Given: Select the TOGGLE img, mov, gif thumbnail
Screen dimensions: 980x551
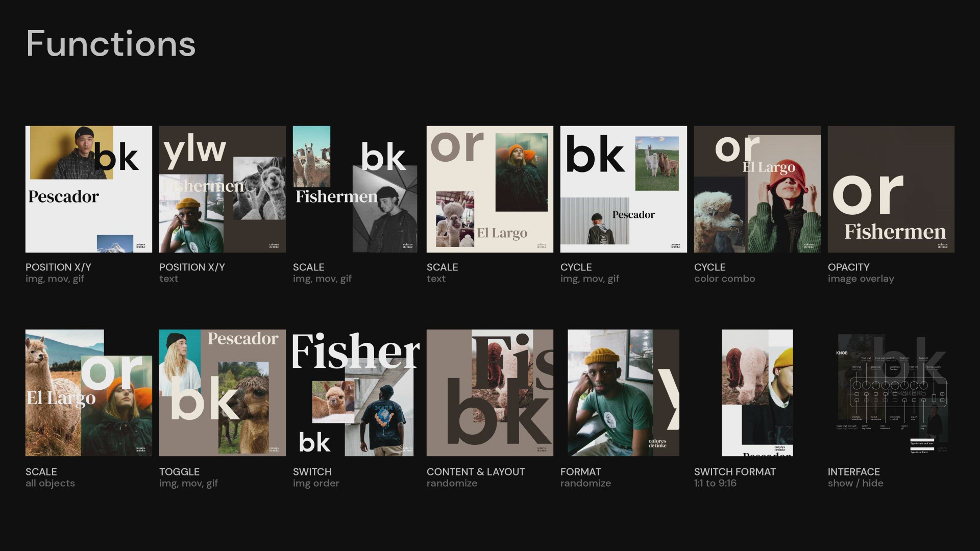Looking at the screenshot, I should point(223,393).
